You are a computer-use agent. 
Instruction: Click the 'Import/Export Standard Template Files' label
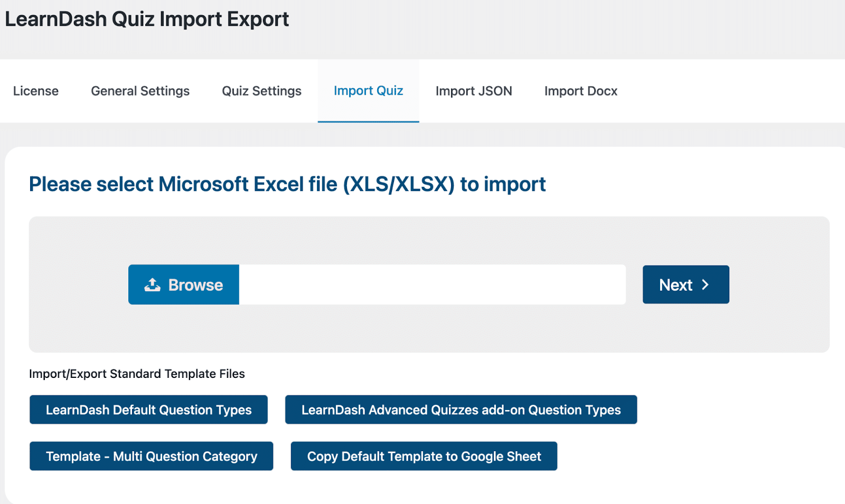[137, 374]
